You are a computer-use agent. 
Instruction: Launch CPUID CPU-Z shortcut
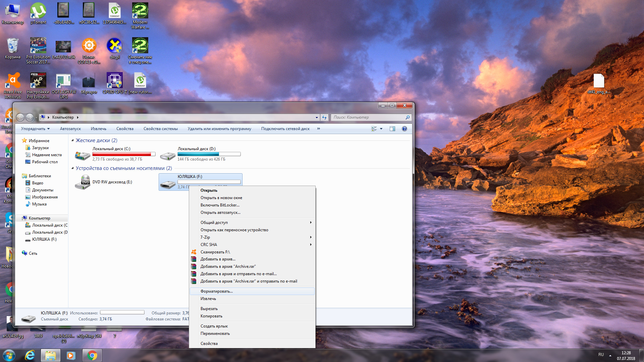115,83
